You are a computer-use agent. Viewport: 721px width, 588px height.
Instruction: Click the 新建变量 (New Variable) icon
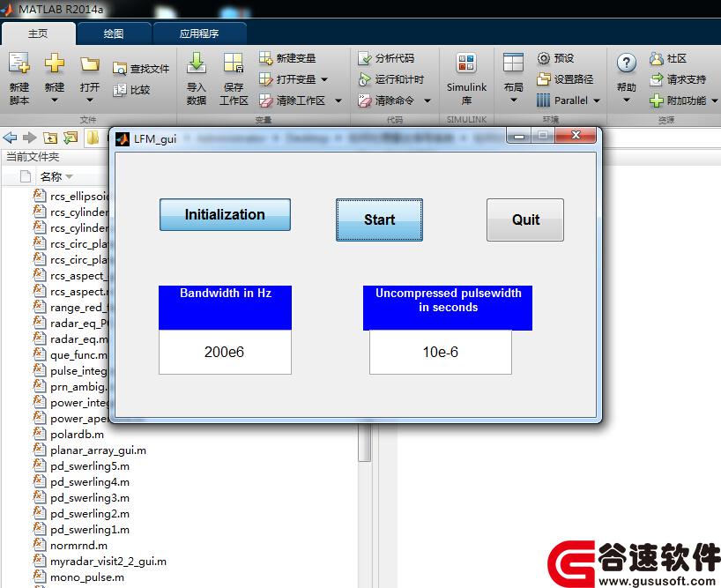coord(265,58)
